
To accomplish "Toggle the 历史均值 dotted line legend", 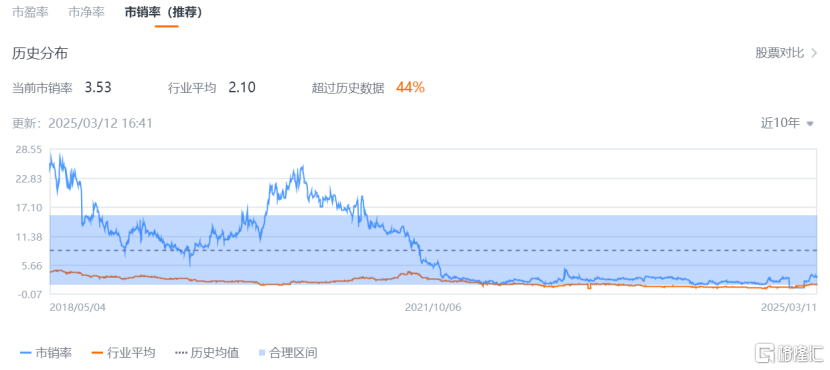I will (206, 353).
